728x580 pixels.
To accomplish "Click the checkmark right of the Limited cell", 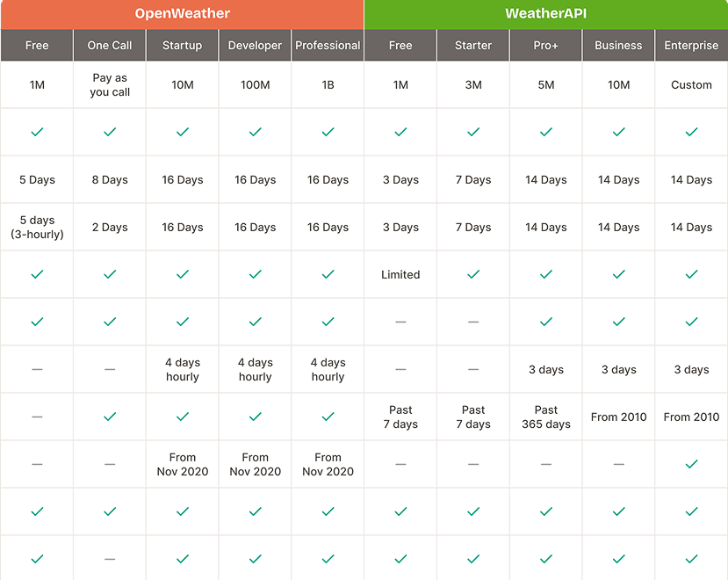I will 473,274.
